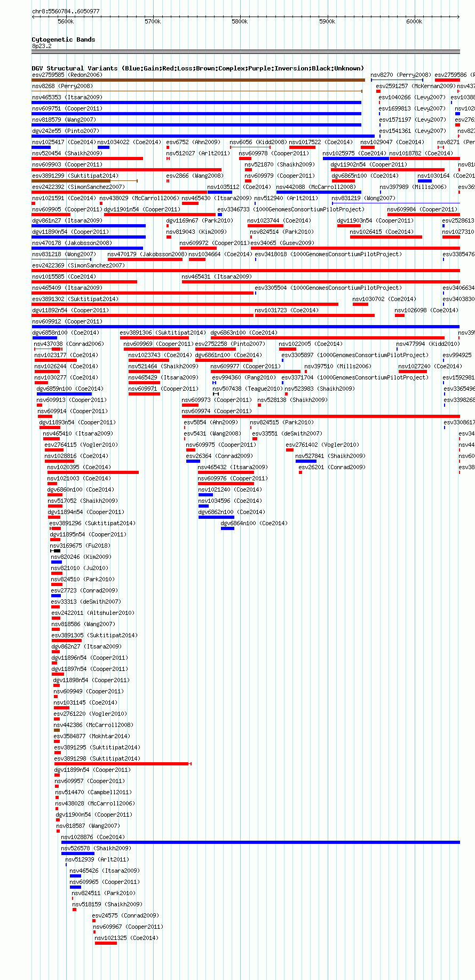Viewport: 475px width, 980px height.
Task: Click the nsv465353 (Itsara2009) gain variant
Action: click(196, 102)
